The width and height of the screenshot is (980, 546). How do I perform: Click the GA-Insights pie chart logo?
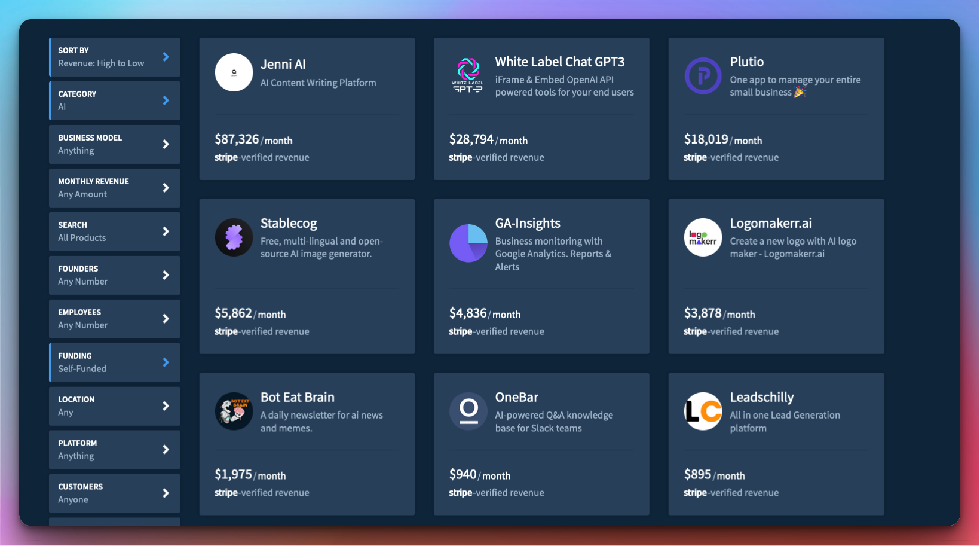point(468,243)
